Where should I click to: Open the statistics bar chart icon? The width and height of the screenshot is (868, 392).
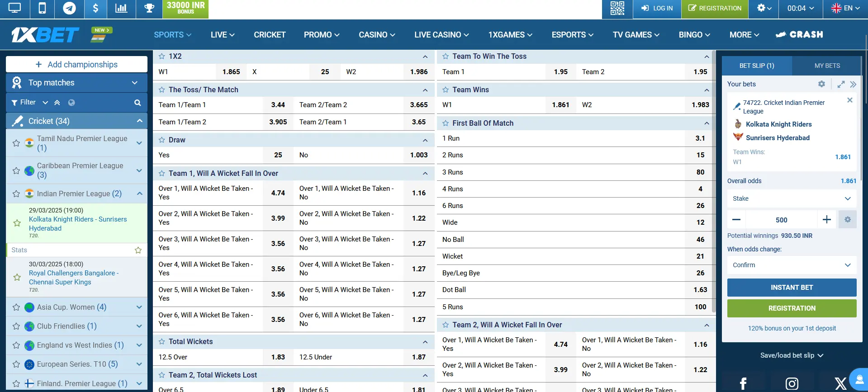point(121,8)
